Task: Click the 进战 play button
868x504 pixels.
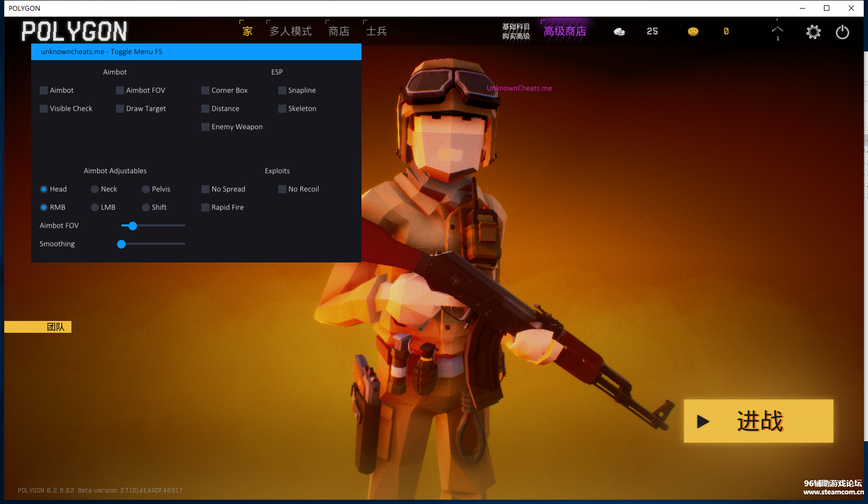Action: tap(758, 421)
